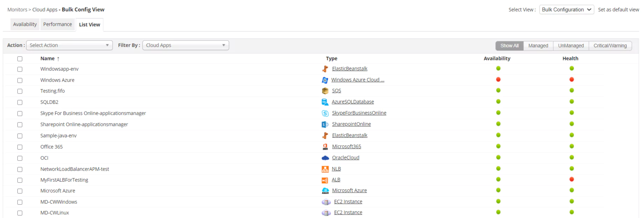Check the SQLDB2 row checkbox
This screenshot has height=218, width=644.
20,103
